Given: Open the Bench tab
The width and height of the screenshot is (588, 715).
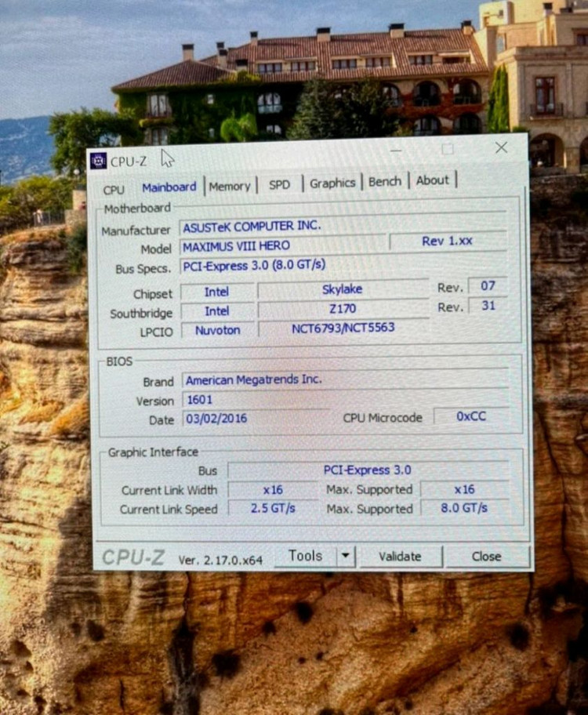Looking at the screenshot, I should (x=385, y=181).
